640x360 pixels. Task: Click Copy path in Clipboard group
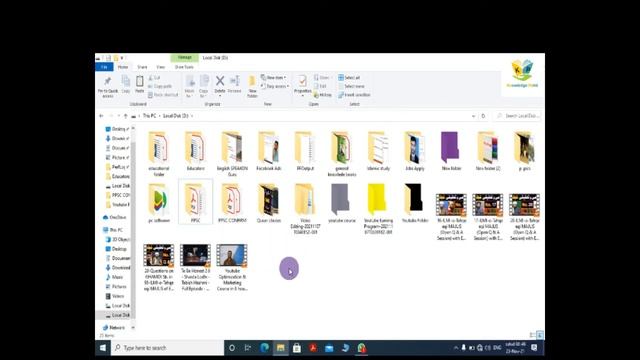160,86
